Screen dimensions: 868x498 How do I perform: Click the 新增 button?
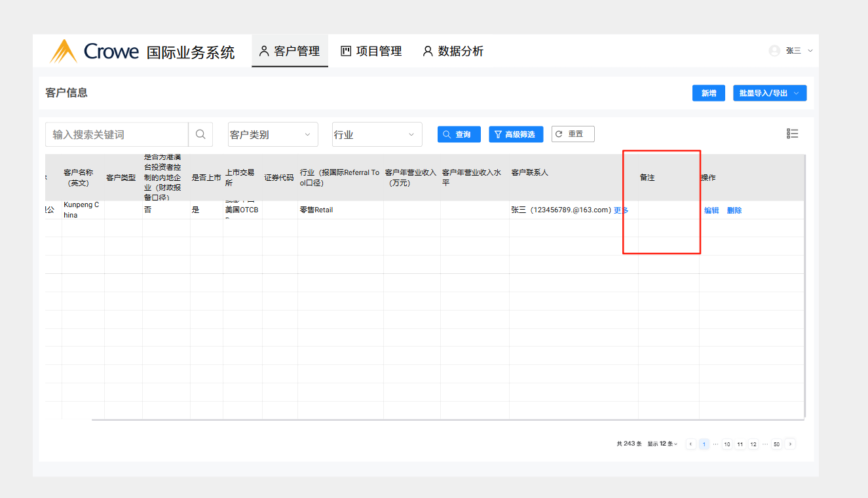tap(708, 93)
